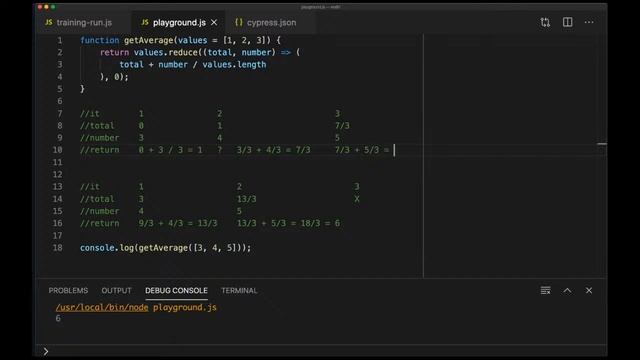Click the //return comment on line 16

pyautogui.click(x=100, y=223)
